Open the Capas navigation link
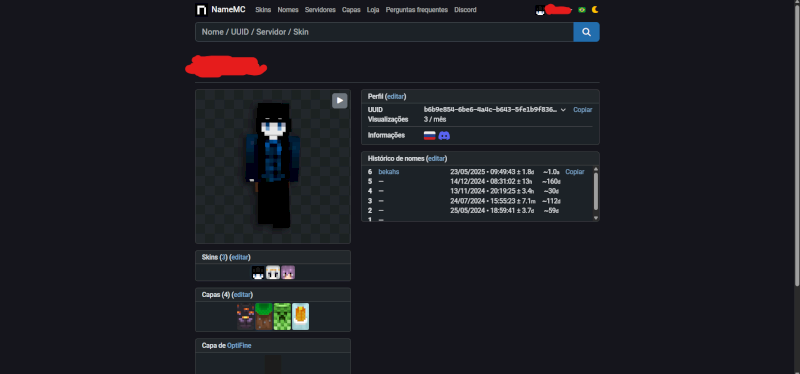This screenshot has width=800, height=374. [x=351, y=10]
